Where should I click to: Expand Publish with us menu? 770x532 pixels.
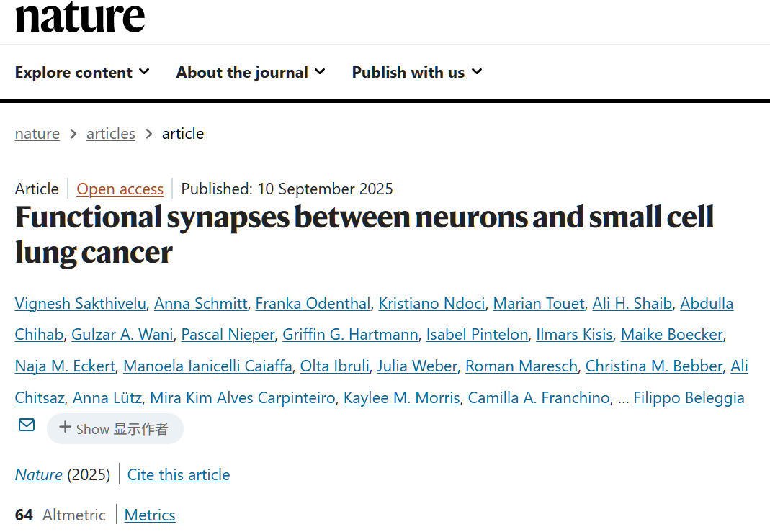pos(417,72)
